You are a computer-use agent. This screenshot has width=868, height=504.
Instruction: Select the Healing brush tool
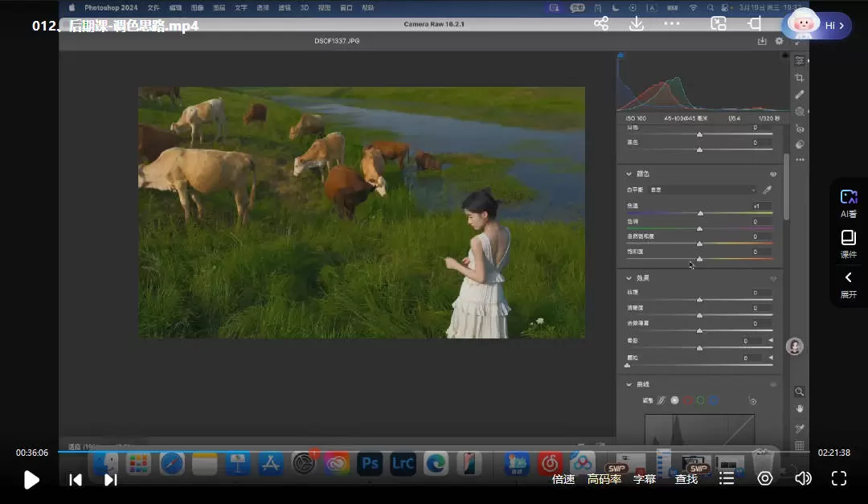click(800, 95)
